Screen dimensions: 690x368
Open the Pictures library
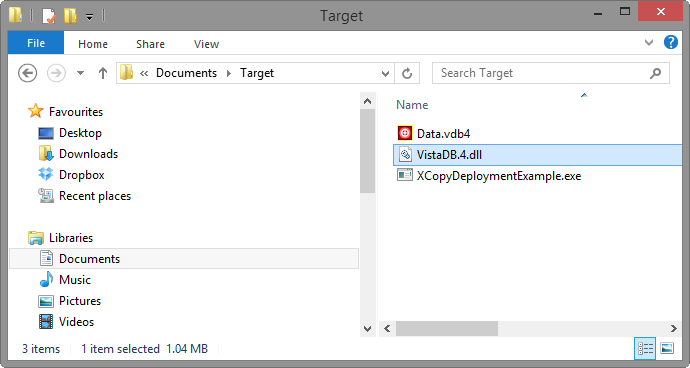coord(80,301)
